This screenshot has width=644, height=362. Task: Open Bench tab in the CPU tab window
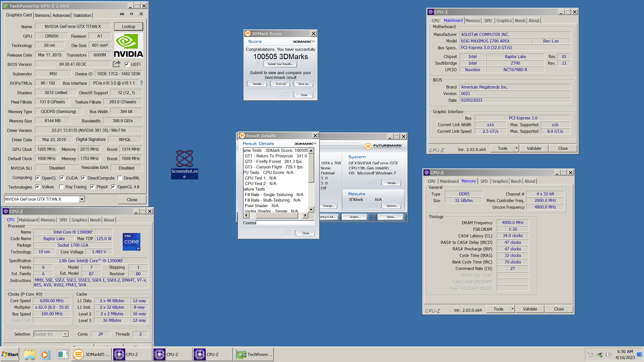[x=95, y=220]
